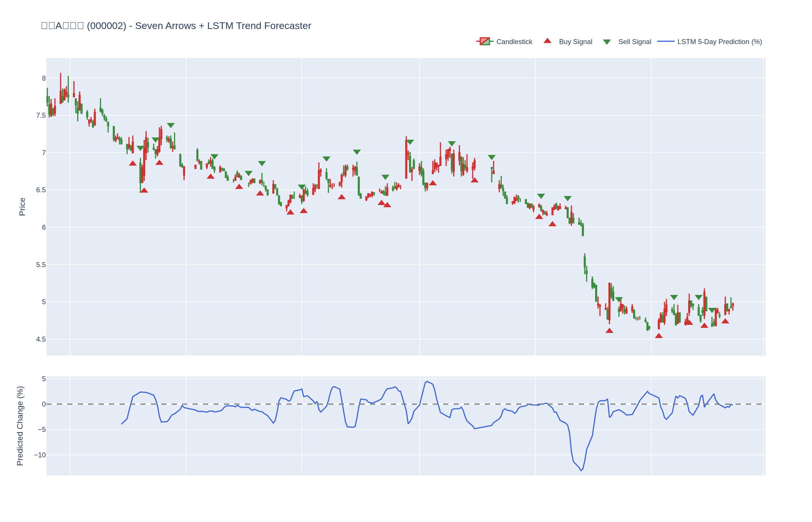Click the Predicted Change (%) axis title
The width and height of the screenshot is (812, 522).
[x=20, y=426]
